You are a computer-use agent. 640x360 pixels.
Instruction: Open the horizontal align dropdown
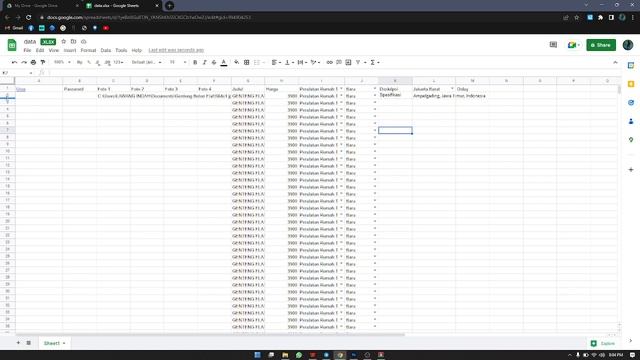click(x=276, y=62)
